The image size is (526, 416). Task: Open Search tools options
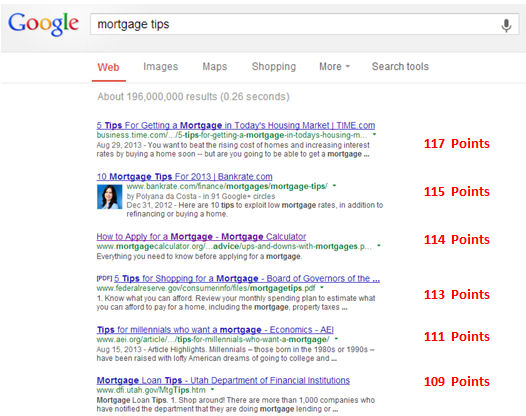pos(400,66)
